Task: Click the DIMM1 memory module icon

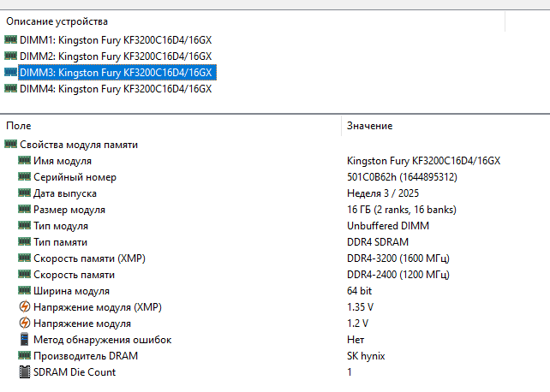Action: [x=10, y=39]
